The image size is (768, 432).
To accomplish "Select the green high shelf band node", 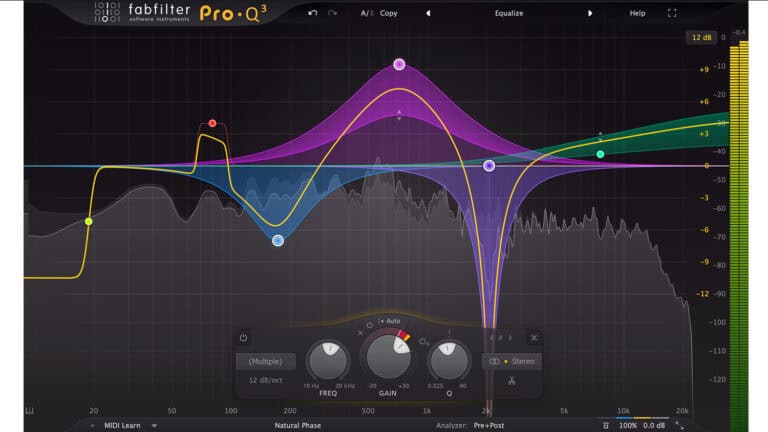I will (600, 154).
